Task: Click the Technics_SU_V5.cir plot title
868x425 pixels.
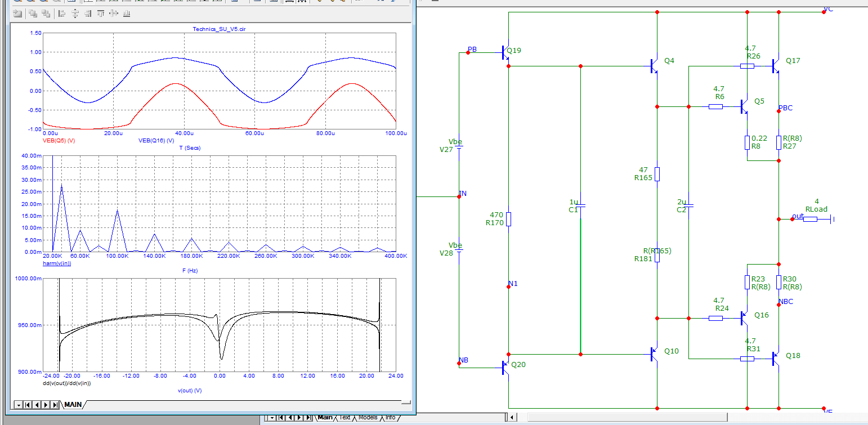Action: click(x=219, y=28)
